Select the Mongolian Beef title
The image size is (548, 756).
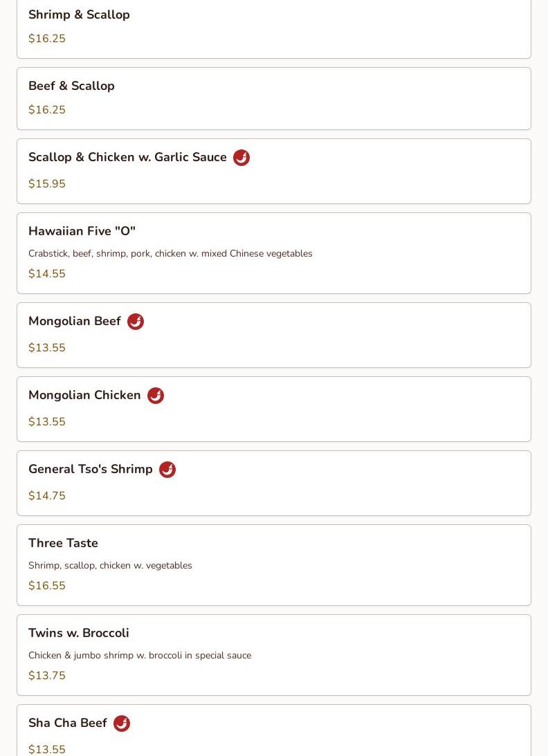click(74, 321)
